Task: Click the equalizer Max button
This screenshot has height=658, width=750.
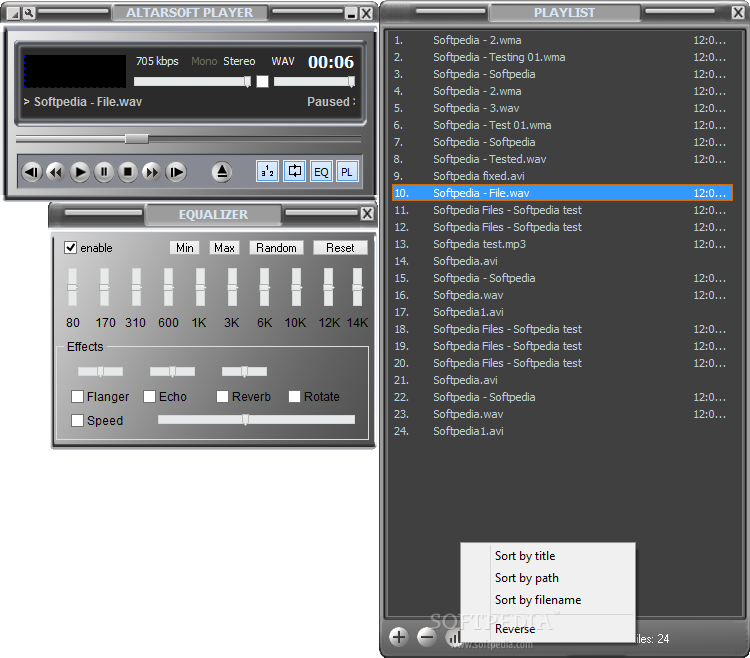Action: (224, 248)
